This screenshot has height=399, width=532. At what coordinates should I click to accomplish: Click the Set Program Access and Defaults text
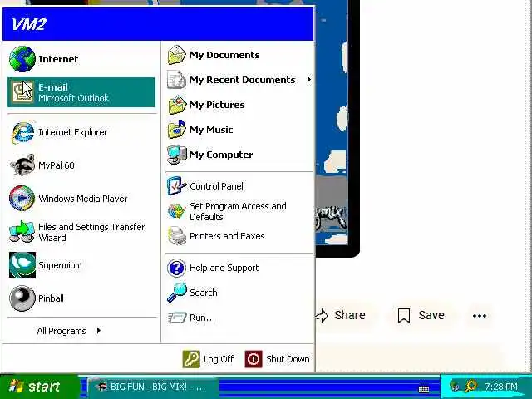pos(238,211)
